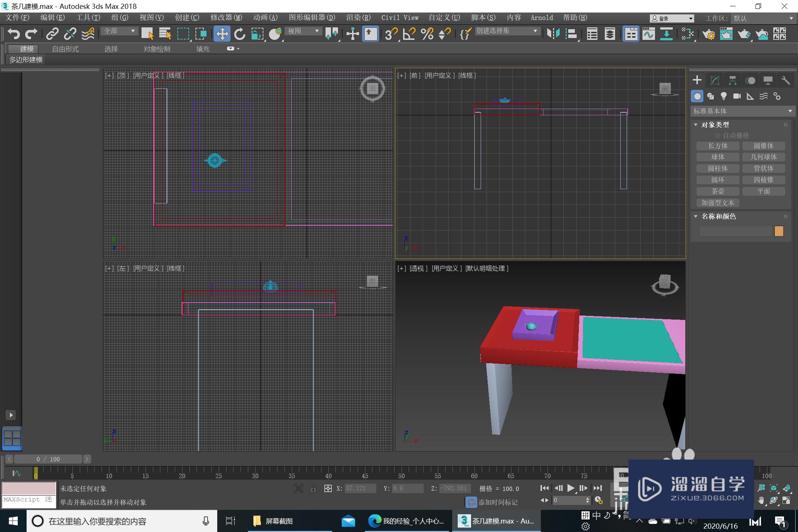The width and height of the screenshot is (798, 532).
Task: Toggle Window/Crossing selection mode
Action: (x=201, y=34)
